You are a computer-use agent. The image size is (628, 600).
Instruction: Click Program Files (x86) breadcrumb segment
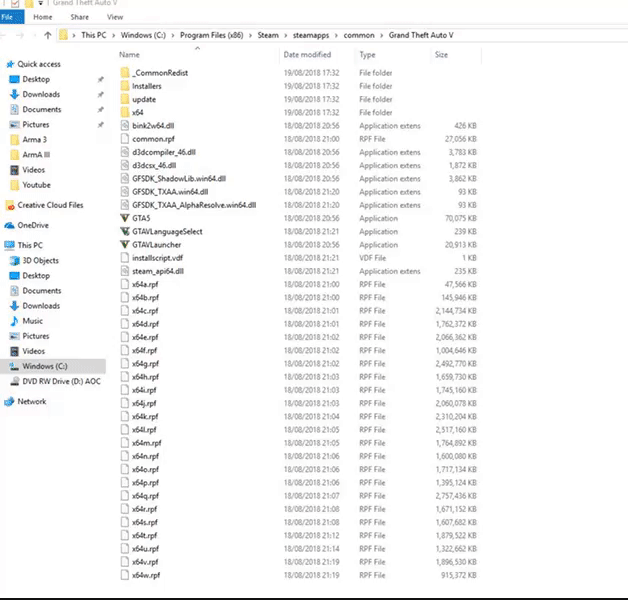point(211,35)
